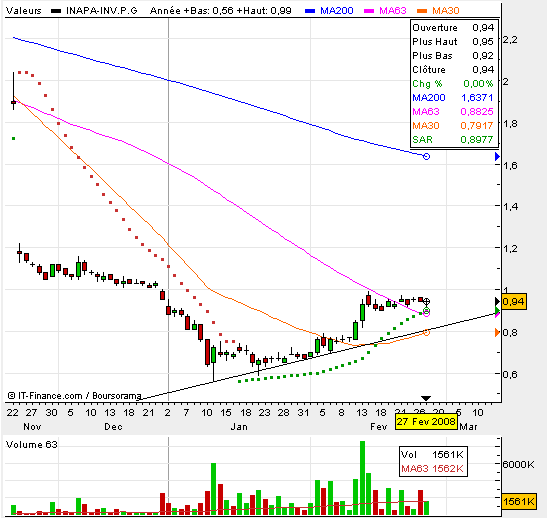Click the 'Nov' month label

click(x=32, y=427)
